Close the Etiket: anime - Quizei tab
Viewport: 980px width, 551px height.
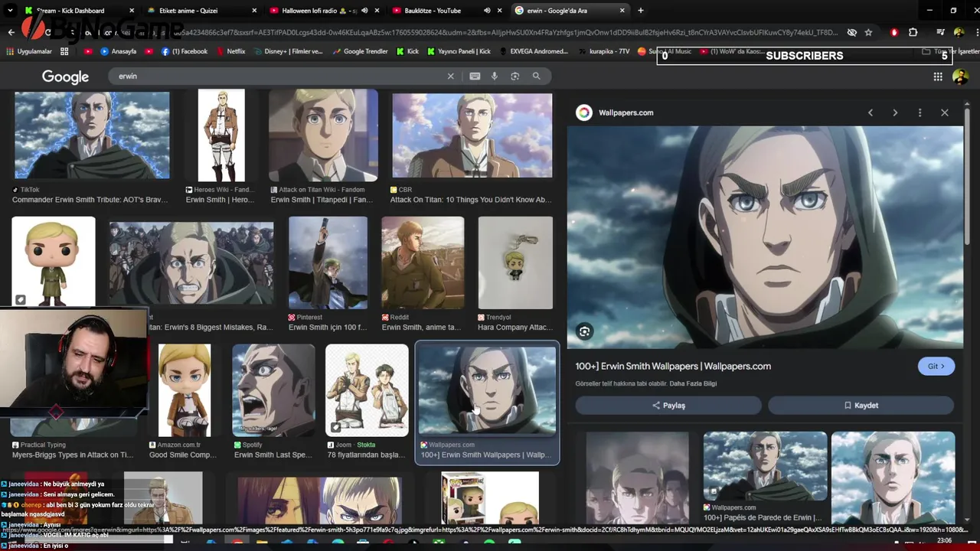(254, 11)
